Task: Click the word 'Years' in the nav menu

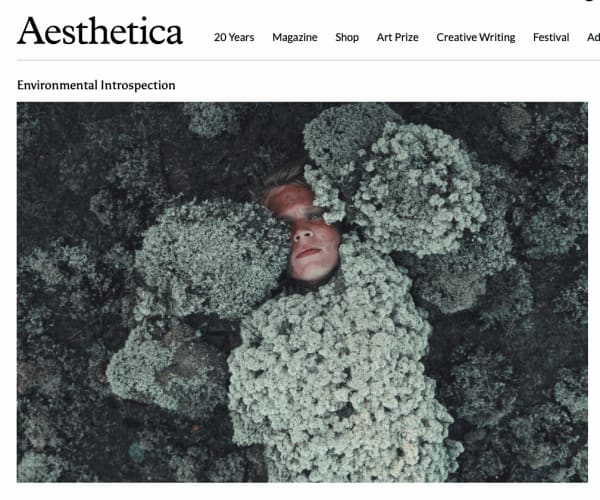Action: coord(242,37)
